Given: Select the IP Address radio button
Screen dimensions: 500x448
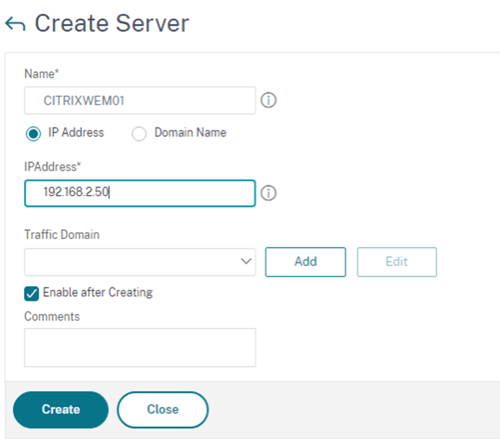Looking at the screenshot, I should click(x=33, y=133).
